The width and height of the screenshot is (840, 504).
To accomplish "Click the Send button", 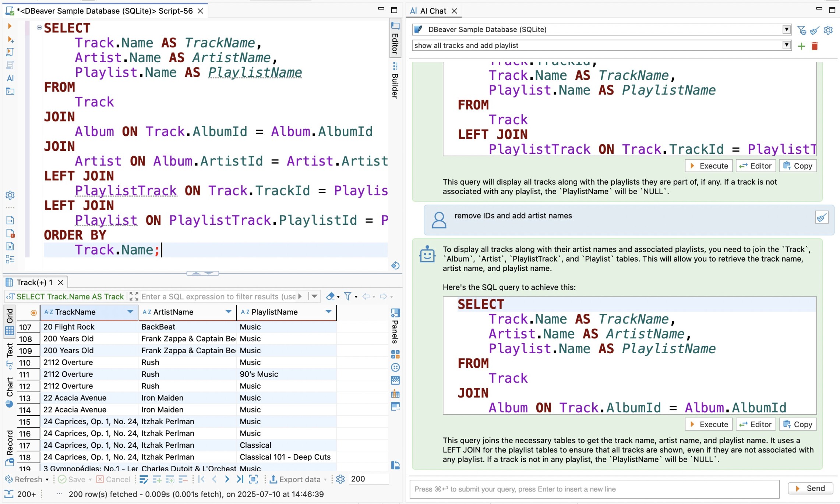I will point(810,489).
